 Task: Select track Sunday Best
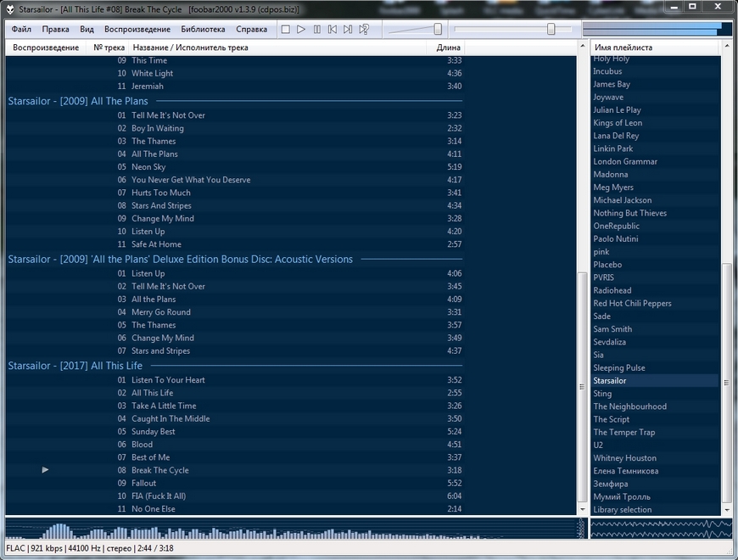tap(235, 432)
